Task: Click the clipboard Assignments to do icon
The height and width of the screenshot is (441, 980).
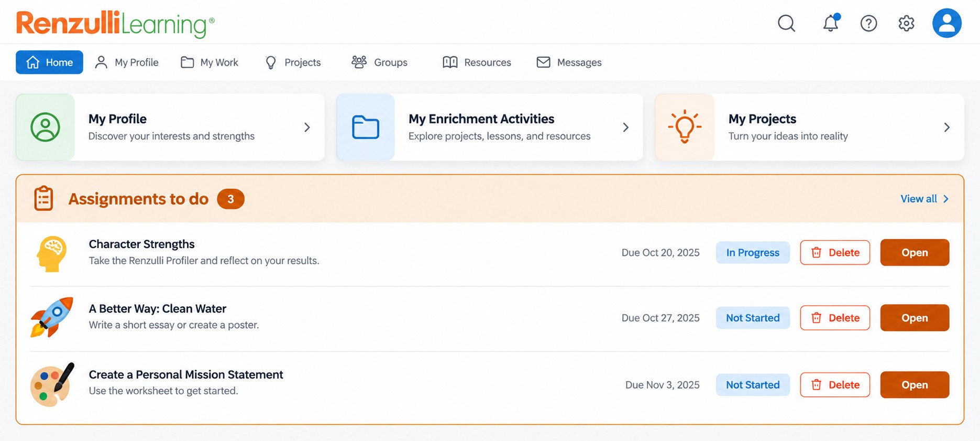Action: (x=43, y=198)
